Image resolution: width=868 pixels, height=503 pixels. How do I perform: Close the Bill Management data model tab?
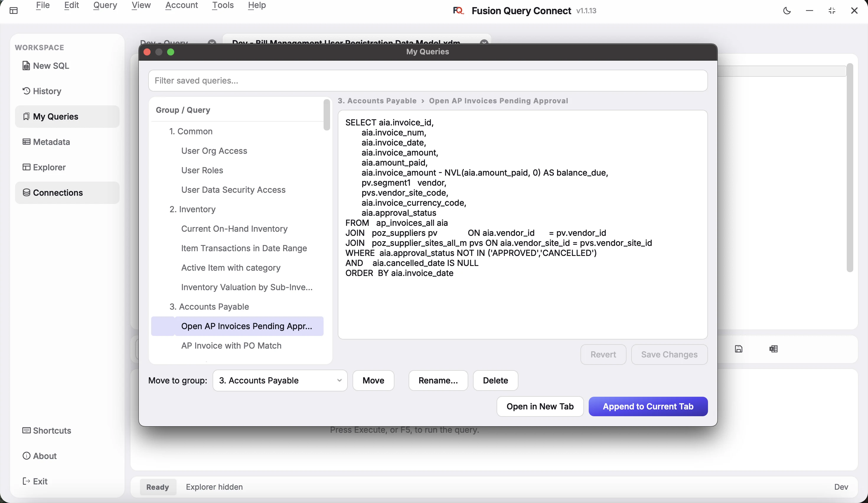484,42
